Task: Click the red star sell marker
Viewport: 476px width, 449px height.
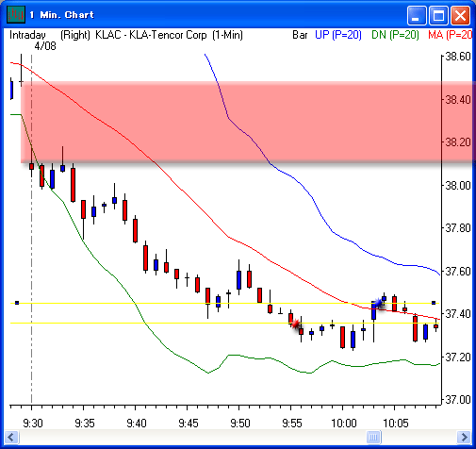Action: [x=295, y=324]
